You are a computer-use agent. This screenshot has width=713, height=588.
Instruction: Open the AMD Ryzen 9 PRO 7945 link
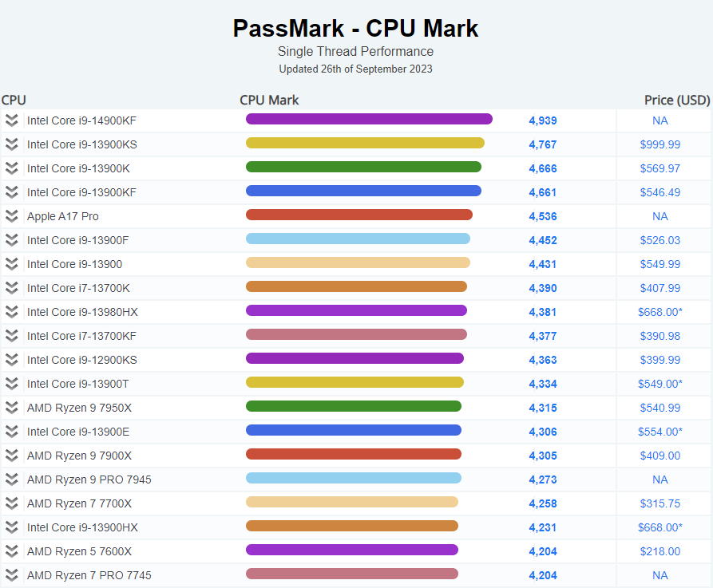[x=89, y=479]
